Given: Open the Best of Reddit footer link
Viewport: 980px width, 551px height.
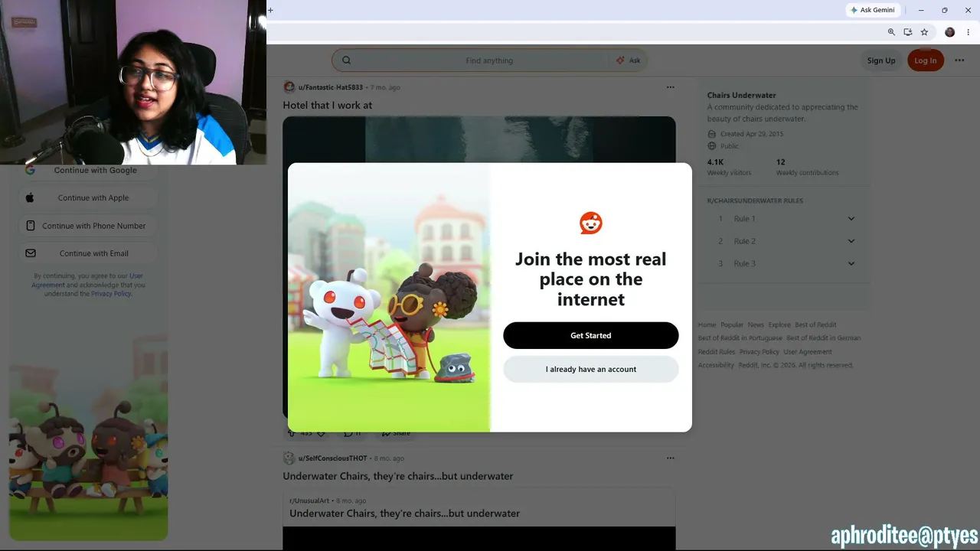Looking at the screenshot, I should pyautogui.click(x=815, y=324).
